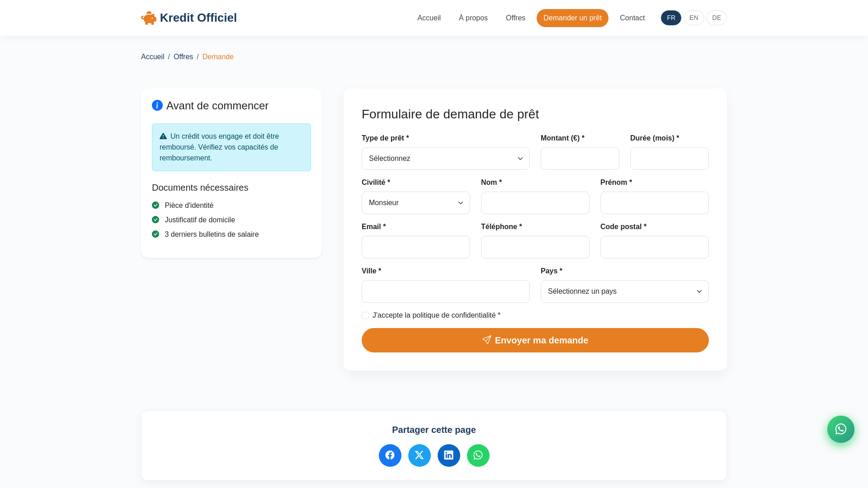Image resolution: width=868 pixels, height=488 pixels.
Task: Open À propos in the navigation bar
Action: click(473, 18)
